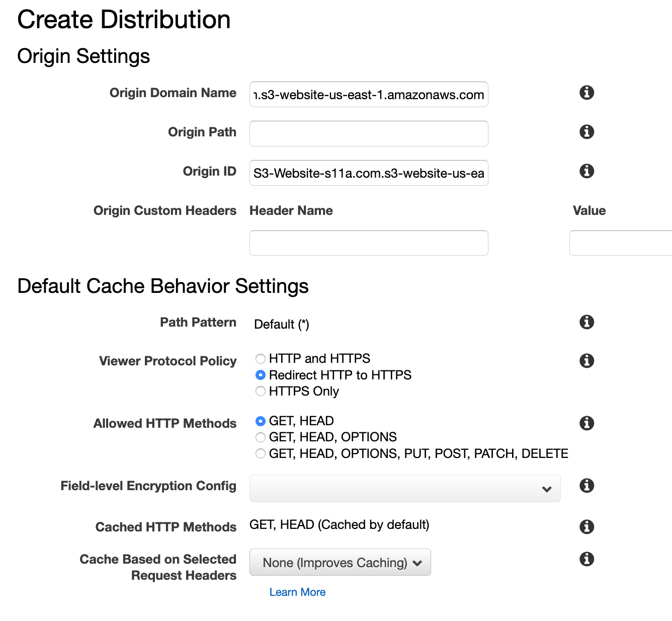
Task: Choose HTTPS Only radio option
Action: [x=261, y=392]
